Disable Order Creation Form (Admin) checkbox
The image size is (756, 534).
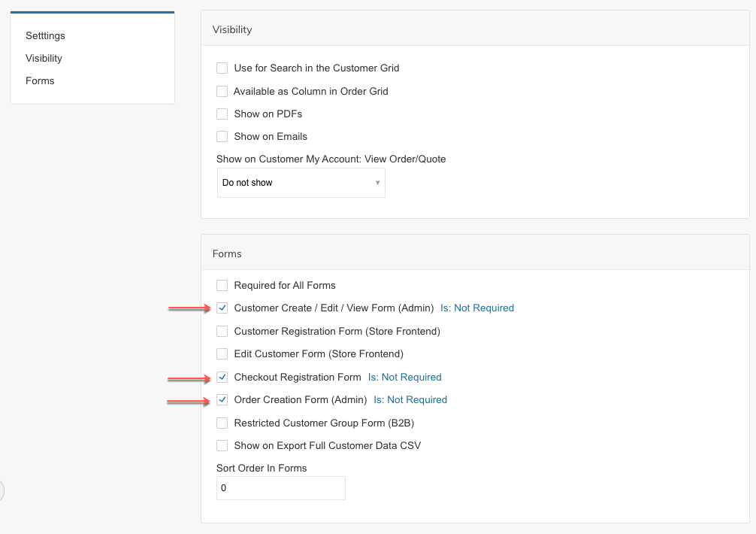point(222,400)
